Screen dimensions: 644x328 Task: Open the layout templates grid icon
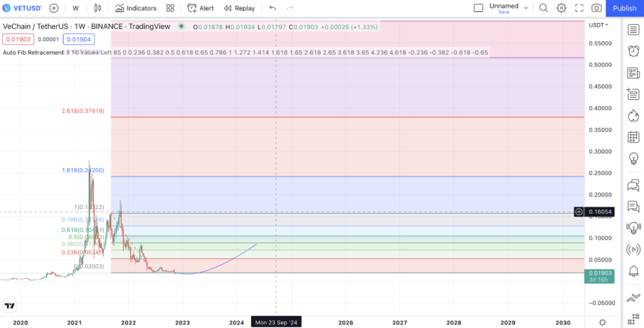[170, 8]
